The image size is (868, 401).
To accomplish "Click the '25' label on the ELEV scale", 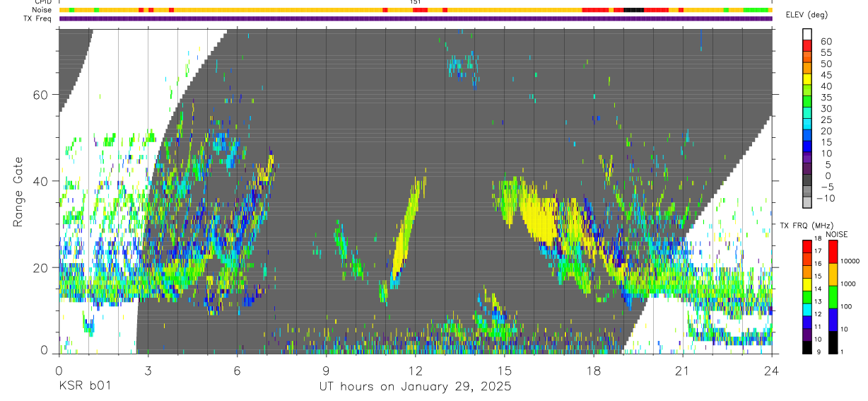I will click(x=826, y=120).
